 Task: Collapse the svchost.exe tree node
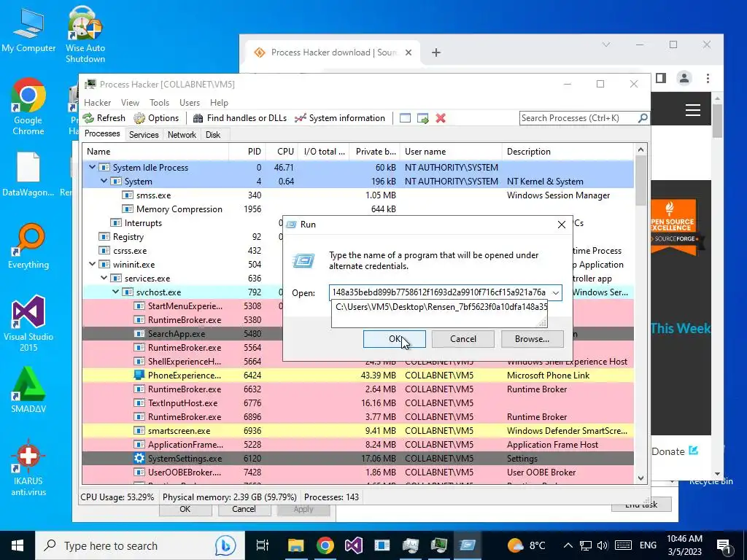point(115,292)
